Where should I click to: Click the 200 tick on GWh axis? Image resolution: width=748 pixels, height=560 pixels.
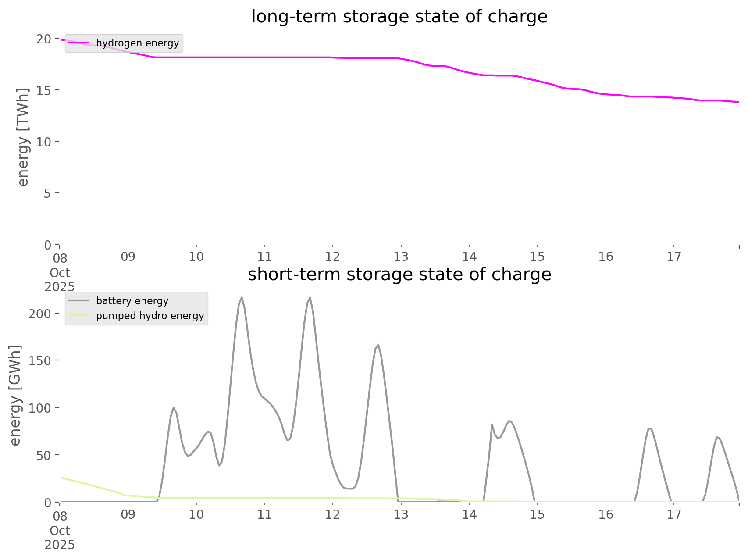tap(39, 314)
